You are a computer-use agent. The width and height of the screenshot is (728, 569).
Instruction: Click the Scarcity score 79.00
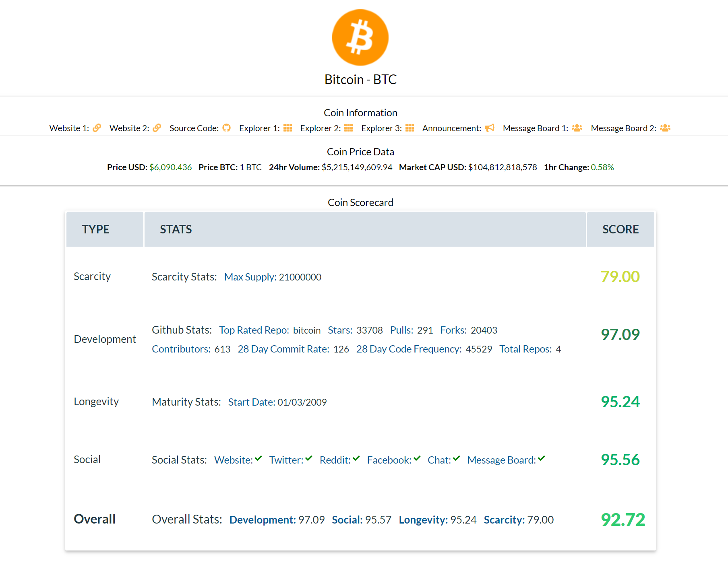(x=620, y=276)
